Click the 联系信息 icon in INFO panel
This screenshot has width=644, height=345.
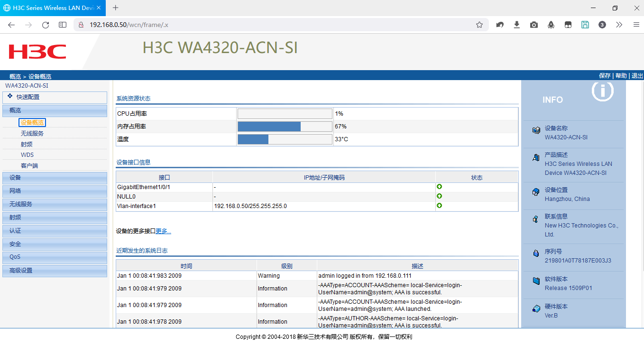[536, 218]
